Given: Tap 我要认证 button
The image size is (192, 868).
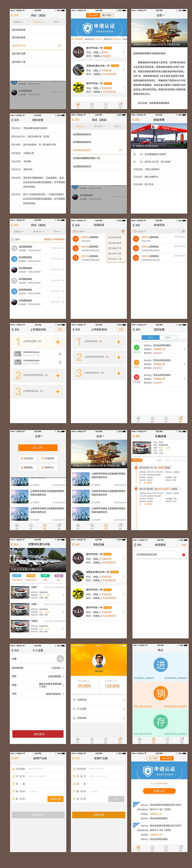Looking at the screenshot, I should 159,791.
